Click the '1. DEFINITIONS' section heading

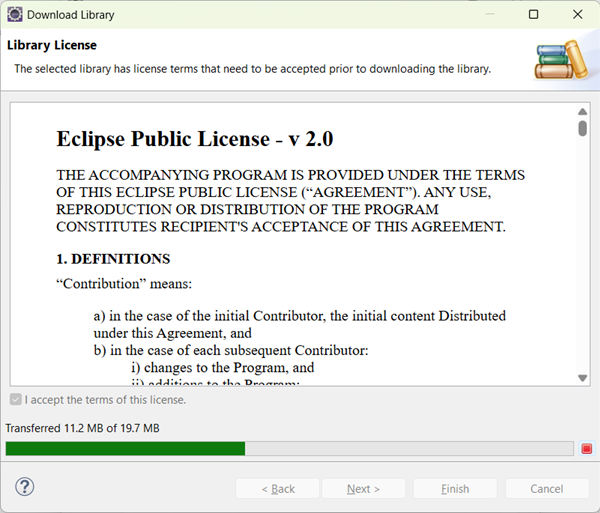click(x=113, y=259)
